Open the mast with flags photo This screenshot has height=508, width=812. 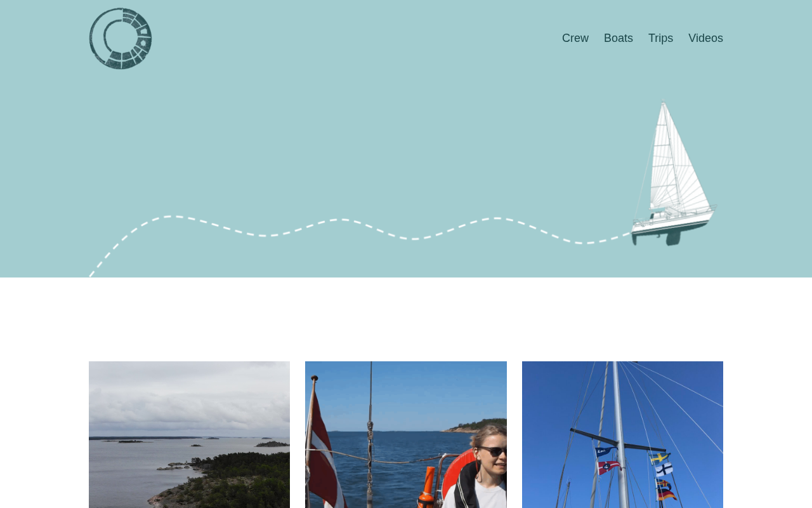click(x=622, y=434)
